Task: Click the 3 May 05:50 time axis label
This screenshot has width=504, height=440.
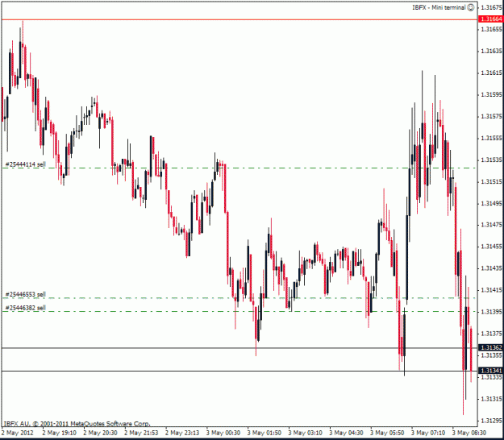Action: [387, 433]
